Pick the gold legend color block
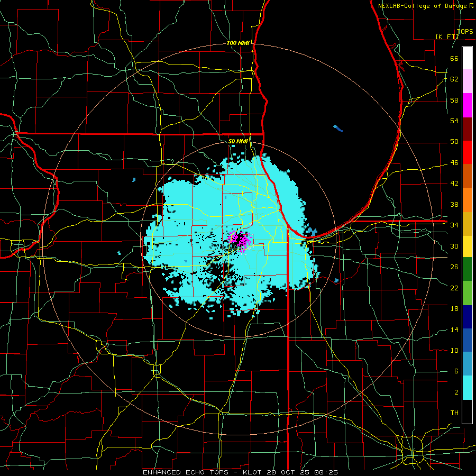The height and width of the screenshot is (476, 476). point(467,224)
